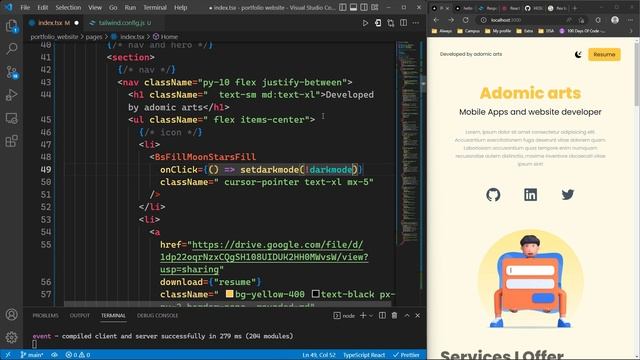The image size is (640, 360).
Task: Open the View menu
Action: 95,7
